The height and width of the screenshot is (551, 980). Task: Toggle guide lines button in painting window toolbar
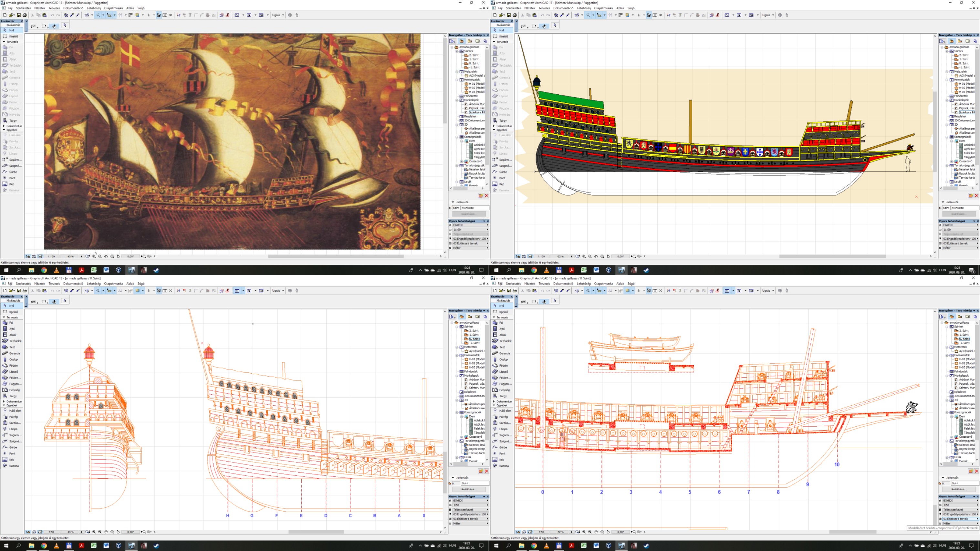coord(98,15)
